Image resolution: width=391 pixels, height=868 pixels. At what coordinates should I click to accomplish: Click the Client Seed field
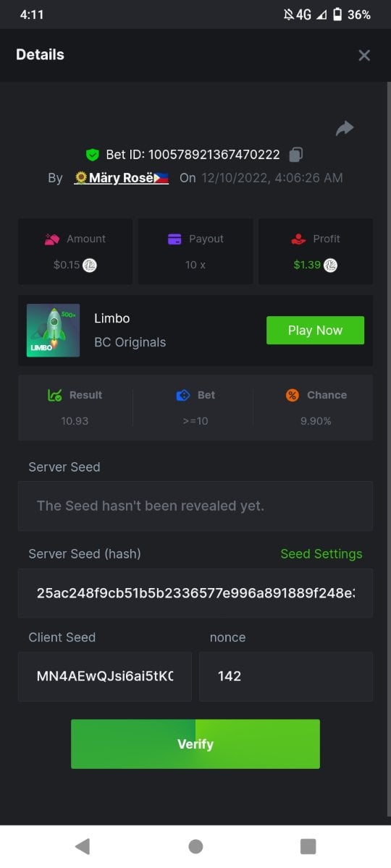coord(105,676)
